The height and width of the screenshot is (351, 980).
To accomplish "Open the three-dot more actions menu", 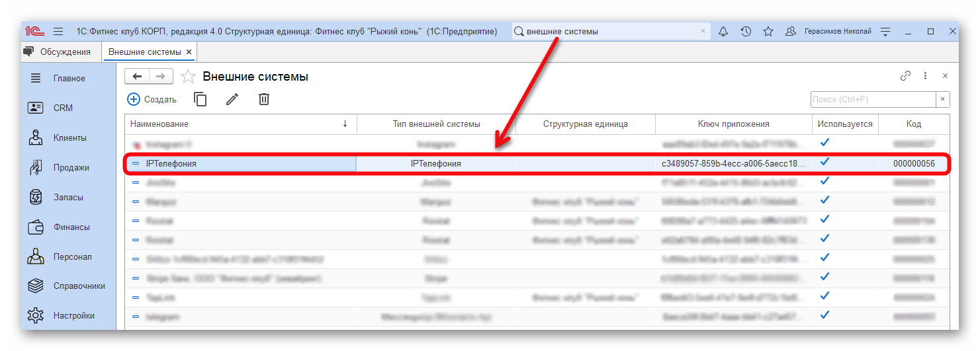I will (x=925, y=76).
